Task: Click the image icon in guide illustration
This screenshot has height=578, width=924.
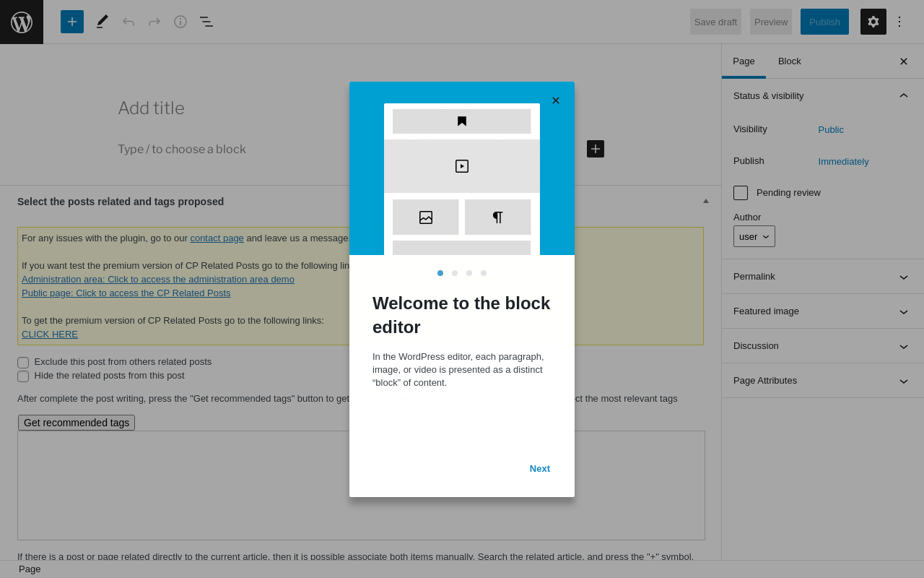Action: coord(426,217)
